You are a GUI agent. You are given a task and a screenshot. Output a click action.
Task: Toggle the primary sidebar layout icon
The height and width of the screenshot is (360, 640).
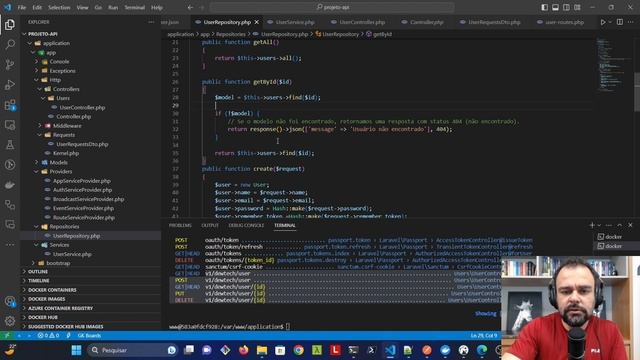click(x=544, y=7)
